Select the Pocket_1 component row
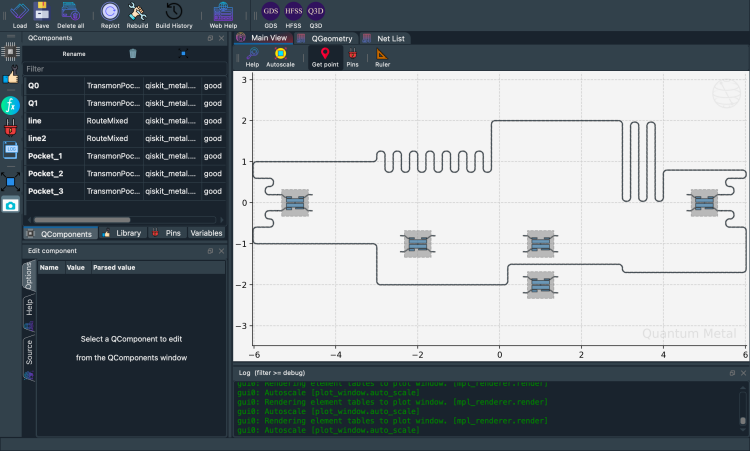This screenshot has width=750, height=451. [x=125, y=156]
